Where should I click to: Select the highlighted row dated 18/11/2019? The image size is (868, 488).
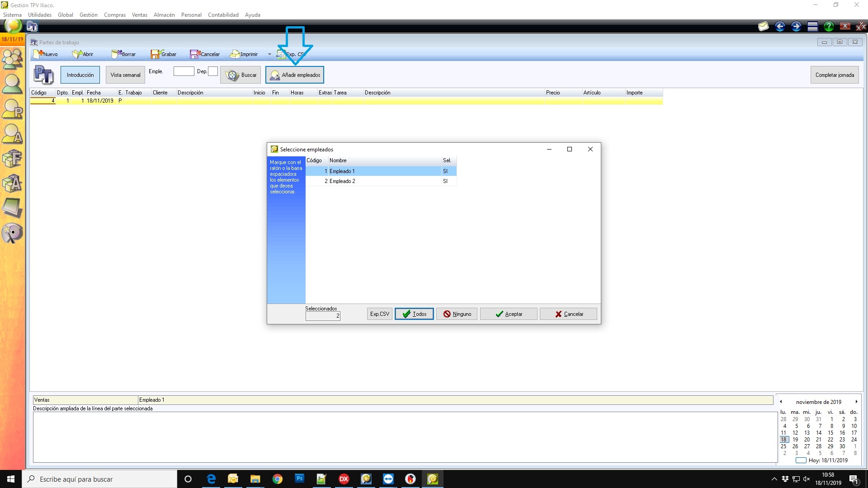(x=346, y=101)
